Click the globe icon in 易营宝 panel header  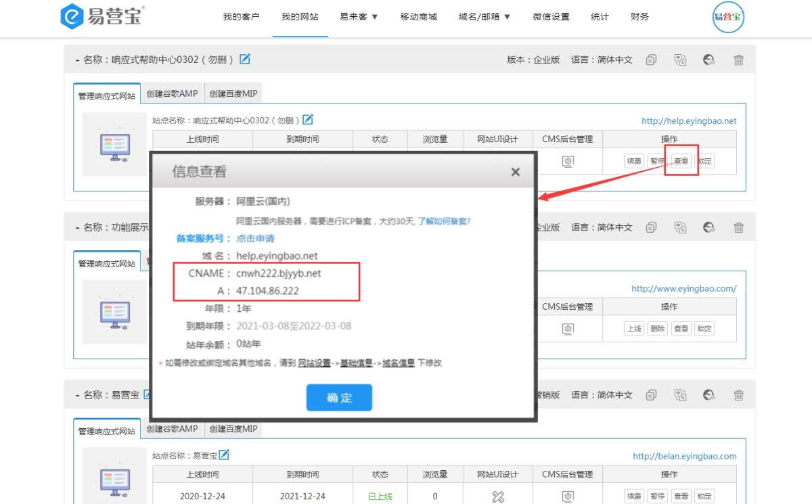click(x=709, y=395)
